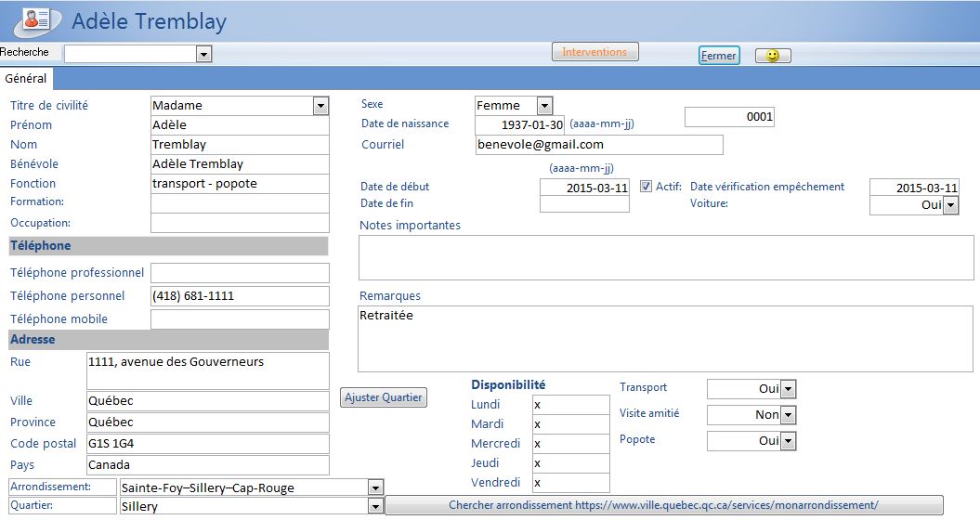Click the Téléphone professionnel field
Viewport: 980px width, 520px height.
pyautogui.click(x=240, y=273)
